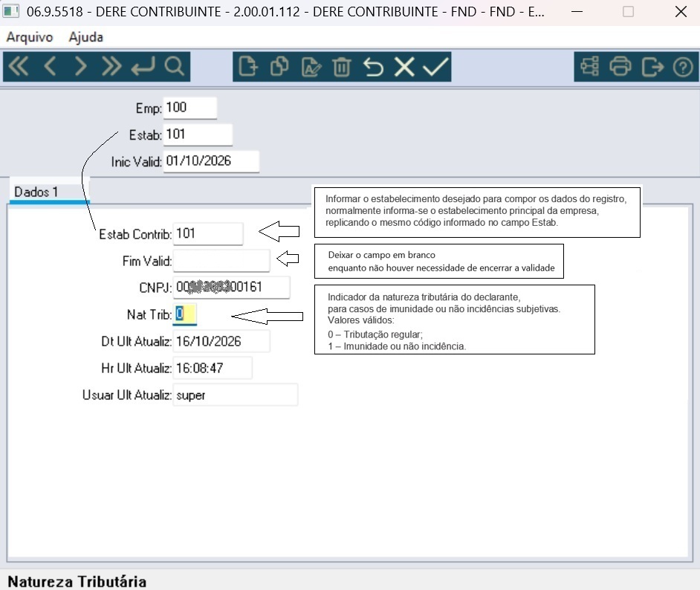Click the Estab input field

tap(198, 134)
